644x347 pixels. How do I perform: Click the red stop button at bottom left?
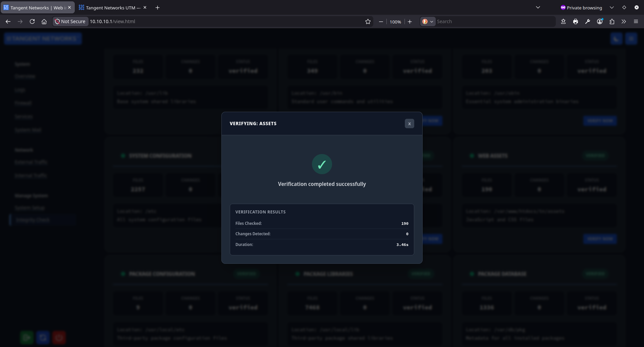[x=59, y=337]
